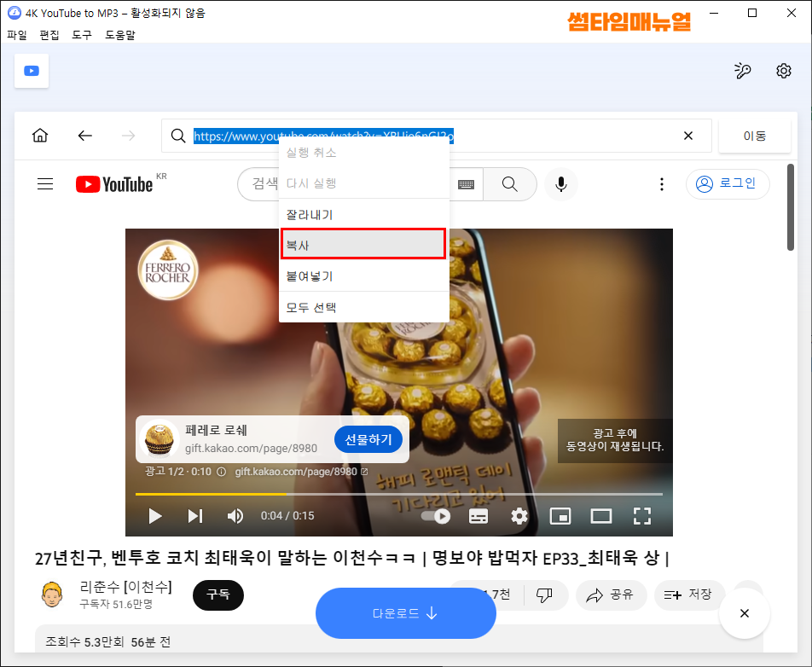Click the 선물하기 ad button
This screenshot has width=812, height=667.
click(368, 439)
